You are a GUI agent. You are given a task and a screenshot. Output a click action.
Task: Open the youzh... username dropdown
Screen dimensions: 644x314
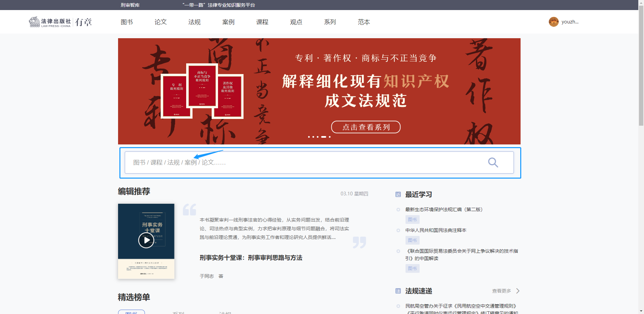(x=570, y=22)
